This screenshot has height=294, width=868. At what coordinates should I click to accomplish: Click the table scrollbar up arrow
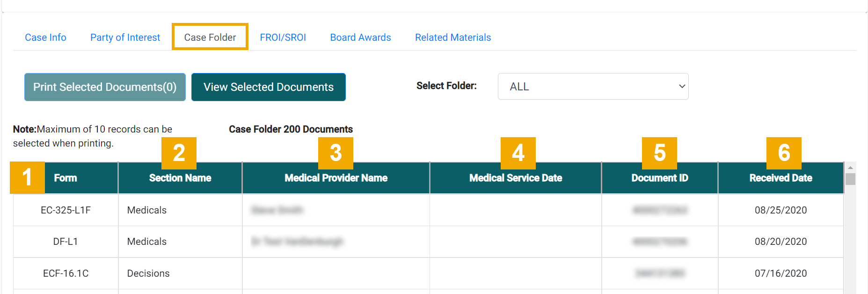(x=850, y=168)
